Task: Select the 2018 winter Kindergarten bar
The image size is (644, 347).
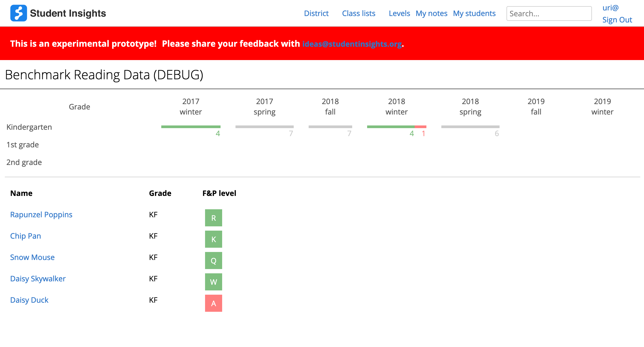Action: click(x=397, y=127)
